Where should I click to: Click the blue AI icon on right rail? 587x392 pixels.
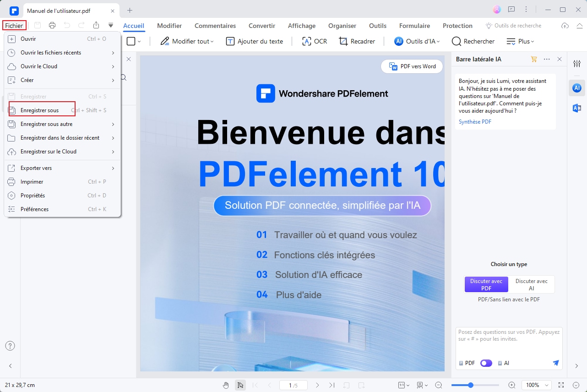(577, 87)
